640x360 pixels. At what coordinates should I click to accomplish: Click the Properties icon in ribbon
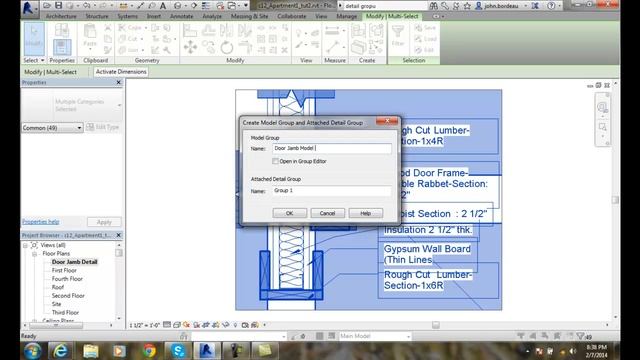pos(62,47)
